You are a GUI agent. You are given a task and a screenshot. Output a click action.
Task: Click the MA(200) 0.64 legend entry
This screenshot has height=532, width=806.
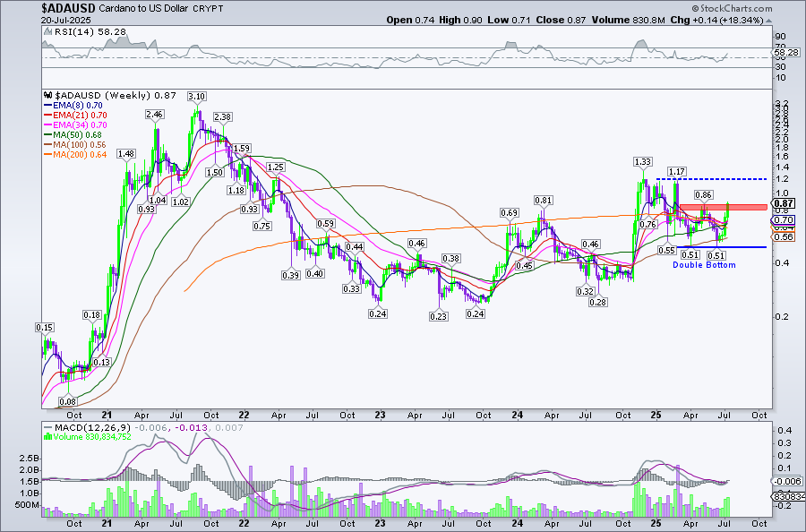click(75, 154)
